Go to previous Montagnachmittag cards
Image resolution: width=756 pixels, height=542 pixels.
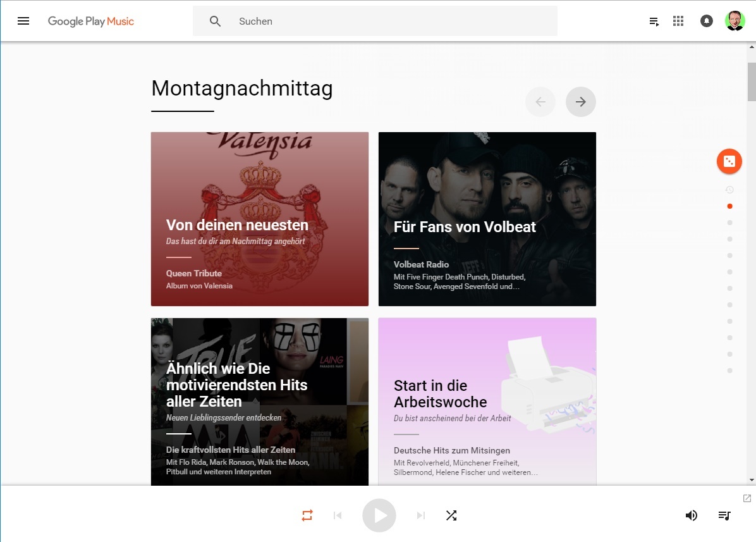pos(540,102)
